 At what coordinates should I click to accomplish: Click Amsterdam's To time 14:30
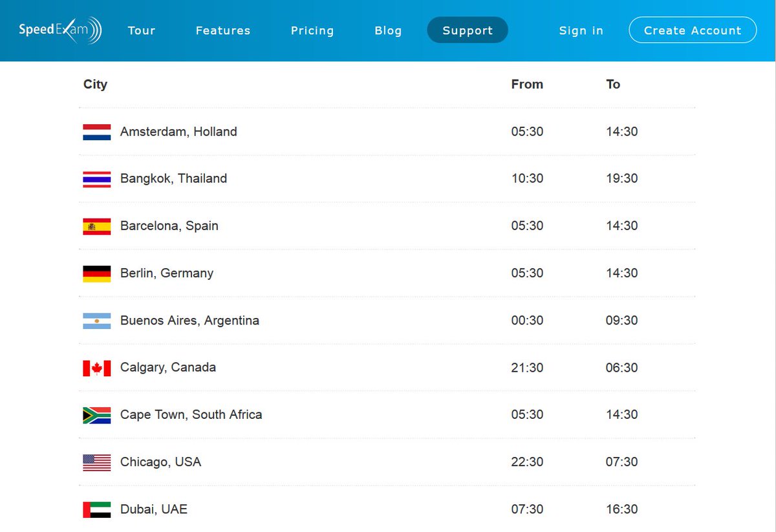622,131
